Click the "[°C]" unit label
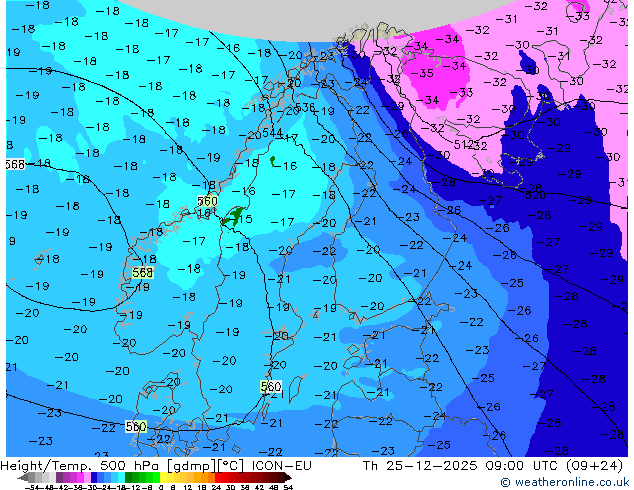Viewport: 634px width, 490px height. pyautogui.click(x=231, y=465)
